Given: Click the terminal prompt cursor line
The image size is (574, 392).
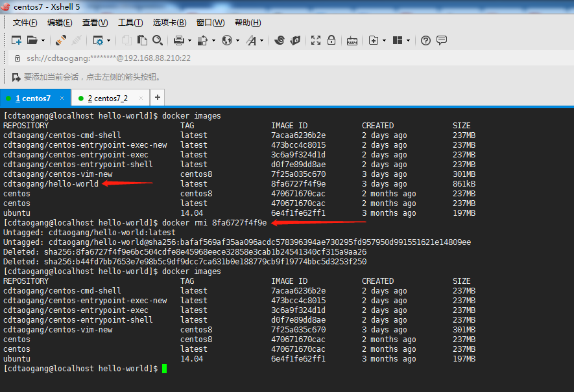Looking at the screenshot, I should tap(85, 369).
